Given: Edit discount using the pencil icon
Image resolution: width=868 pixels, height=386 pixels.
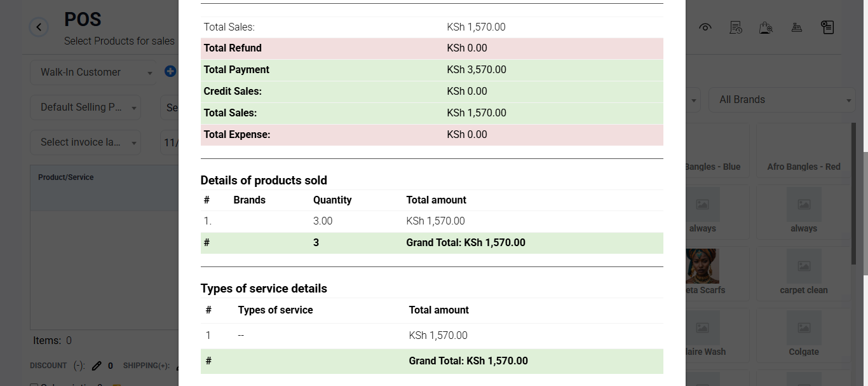Looking at the screenshot, I should 97,366.
